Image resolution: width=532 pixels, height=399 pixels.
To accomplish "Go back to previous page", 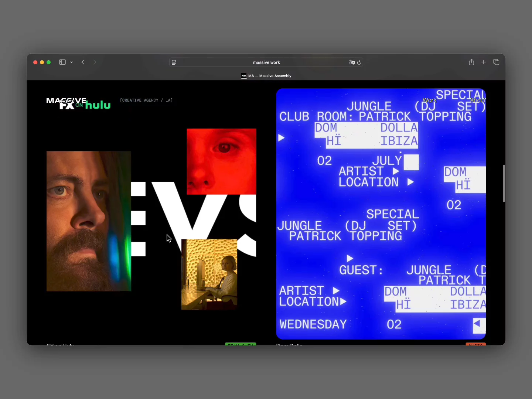I will click(x=83, y=62).
